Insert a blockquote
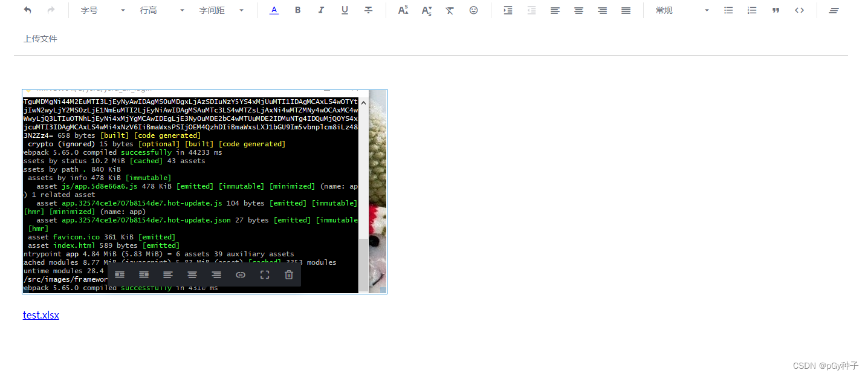Image resolution: width=868 pixels, height=376 pixels. point(776,10)
